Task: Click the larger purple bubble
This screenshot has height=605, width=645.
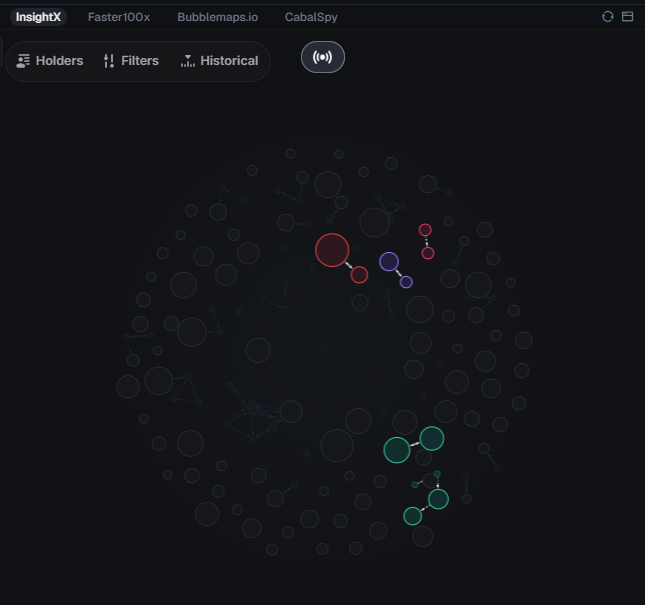Action: pos(389,262)
